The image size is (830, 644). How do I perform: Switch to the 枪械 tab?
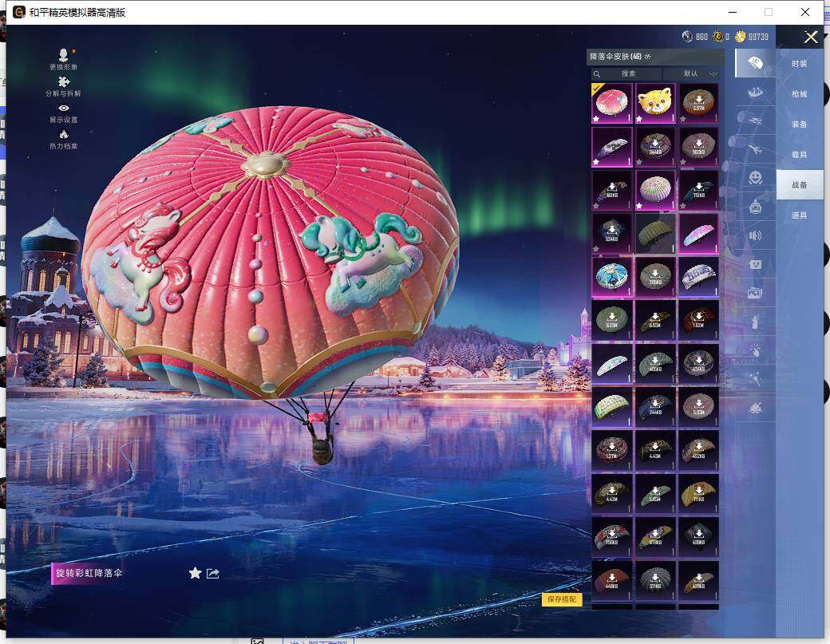pyautogui.click(x=799, y=93)
